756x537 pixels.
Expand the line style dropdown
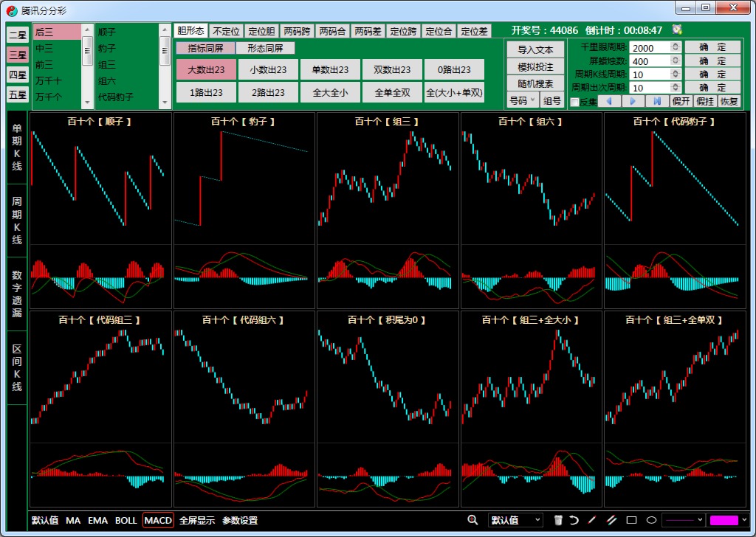click(683, 520)
